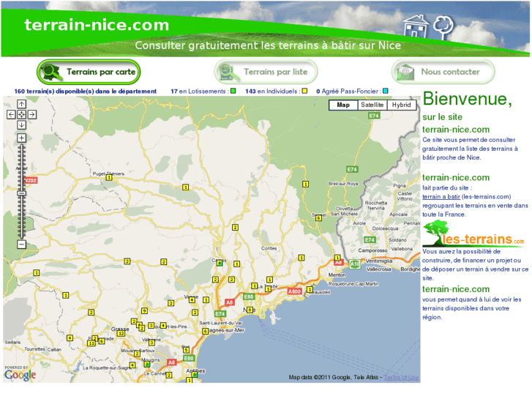Select marker 12 at Grasse

pyautogui.click(x=121, y=333)
